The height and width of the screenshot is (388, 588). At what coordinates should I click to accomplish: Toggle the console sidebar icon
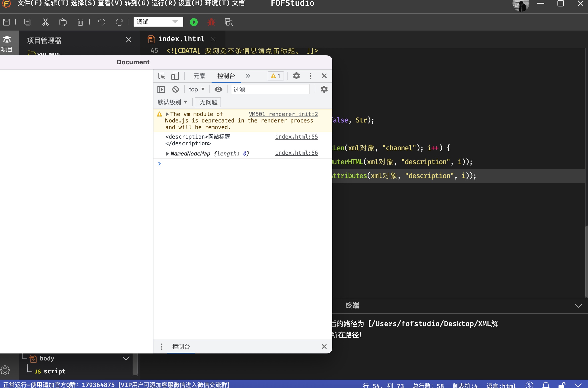click(x=161, y=89)
